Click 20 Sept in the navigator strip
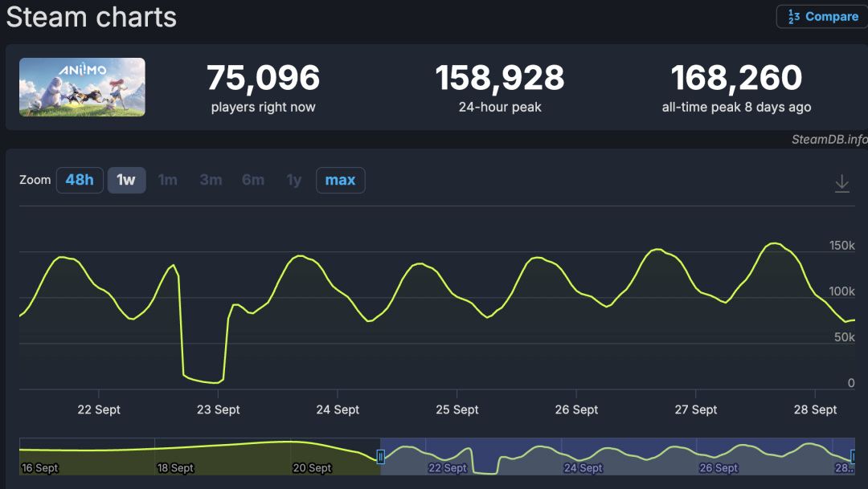 point(312,468)
